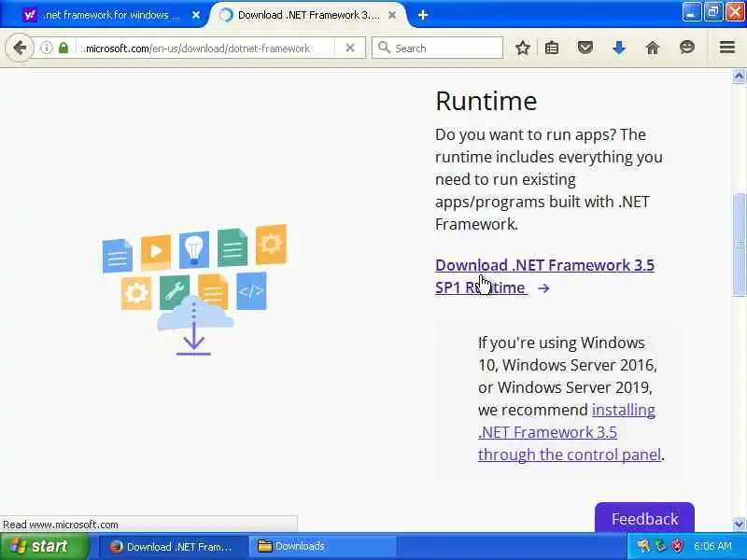Click the page scrollbar down arrow
Viewport: 747px width, 560px height.
point(739,524)
